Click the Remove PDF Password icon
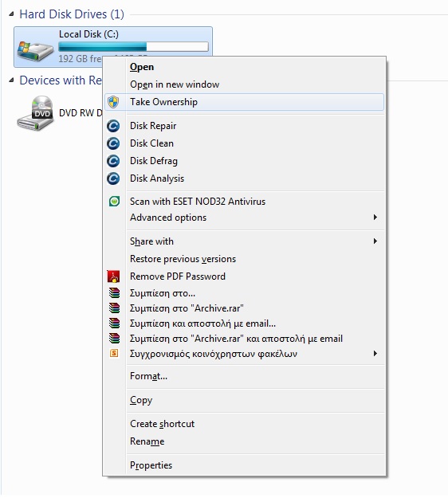Viewport: 448px width, 498px height. [x=113, y=276]
